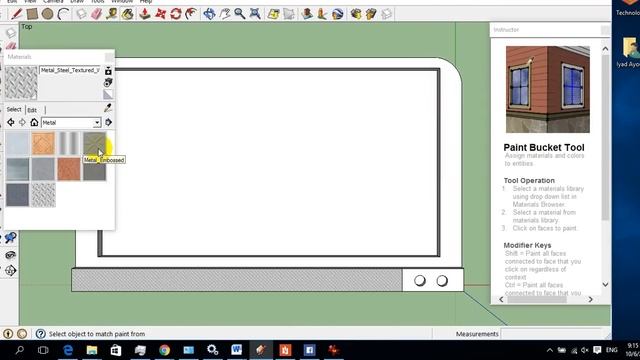Screen dimensions: 640x360
Task: Select the Offset tool
Action: [191, 14]
